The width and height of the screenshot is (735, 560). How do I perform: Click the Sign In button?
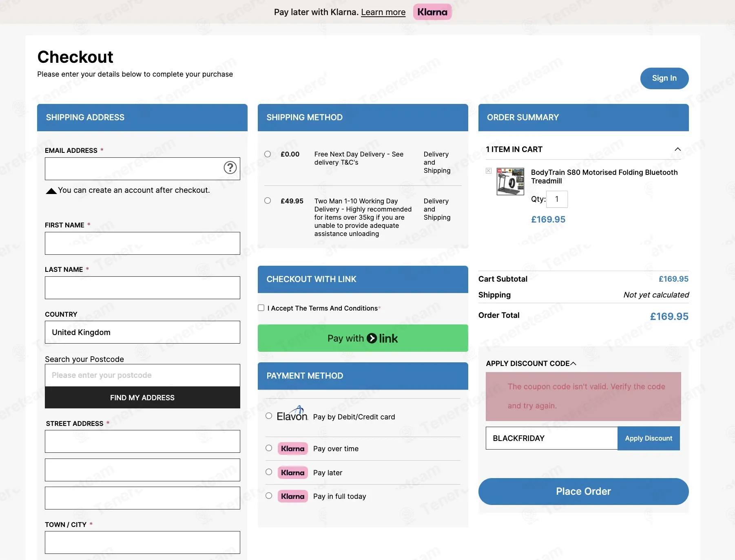(664, 78)
